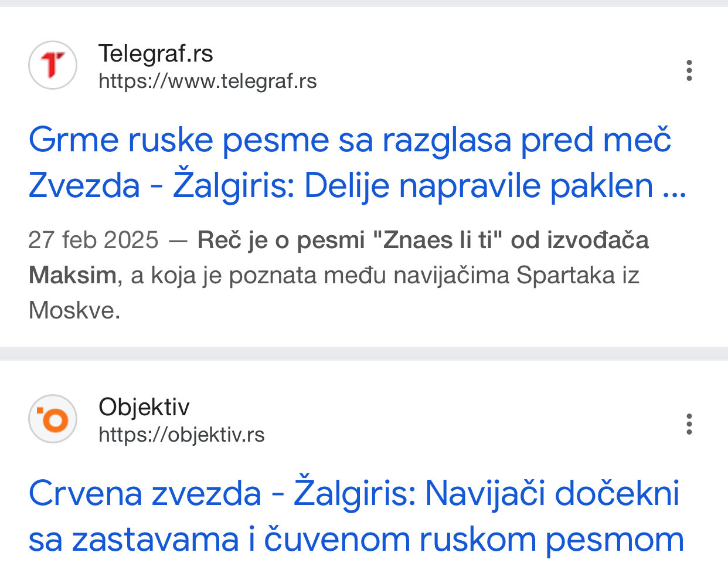This screenshot has width=728, height=583.
Task: Click the bold 'Reč je o pesmi' snippet
Action: (x=281, y=240)
